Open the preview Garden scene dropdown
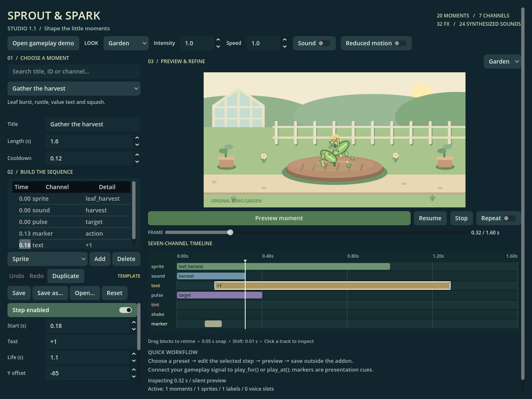 [502, 62]
